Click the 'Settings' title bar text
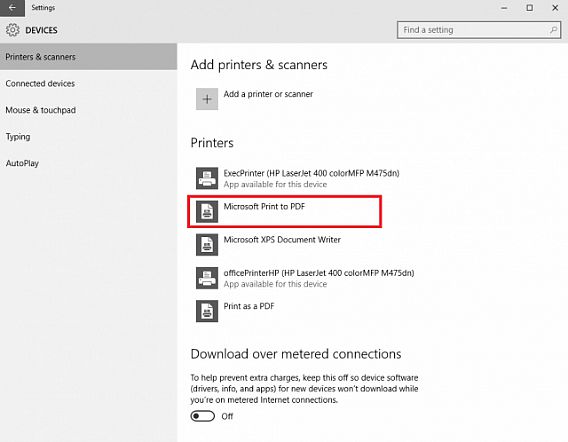568x442 pixels. [43, 8]
